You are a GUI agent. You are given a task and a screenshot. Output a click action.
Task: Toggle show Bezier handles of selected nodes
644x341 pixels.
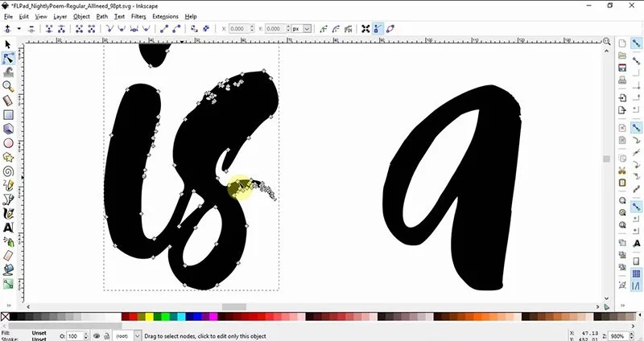[x=378, y=29]
